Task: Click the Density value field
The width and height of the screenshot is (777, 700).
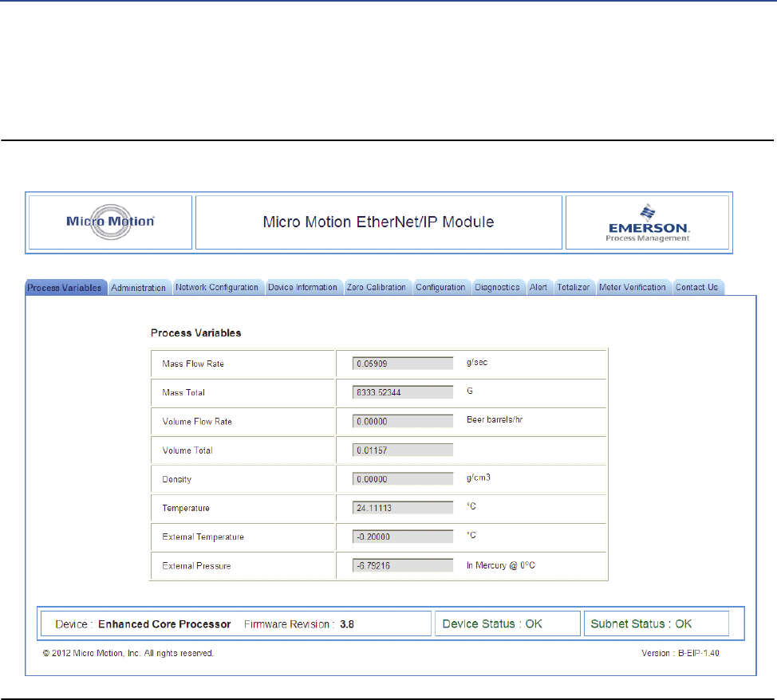Action: [403, 478]
